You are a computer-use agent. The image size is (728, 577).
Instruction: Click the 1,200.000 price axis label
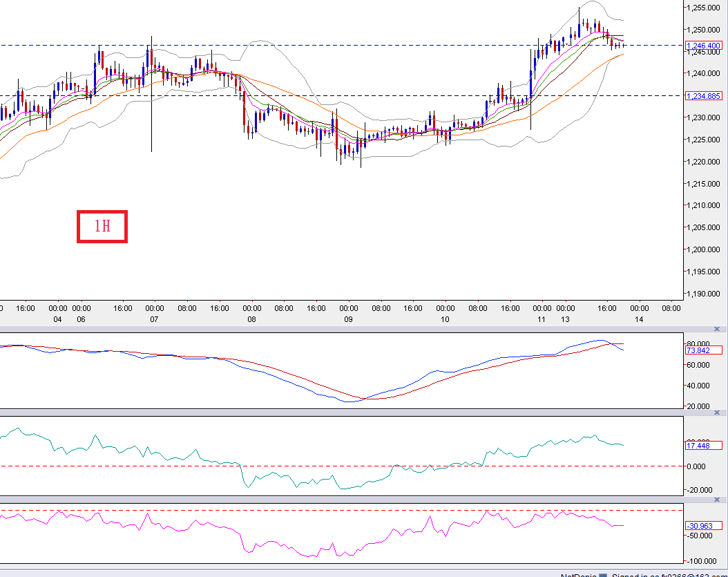pos(703,249)
